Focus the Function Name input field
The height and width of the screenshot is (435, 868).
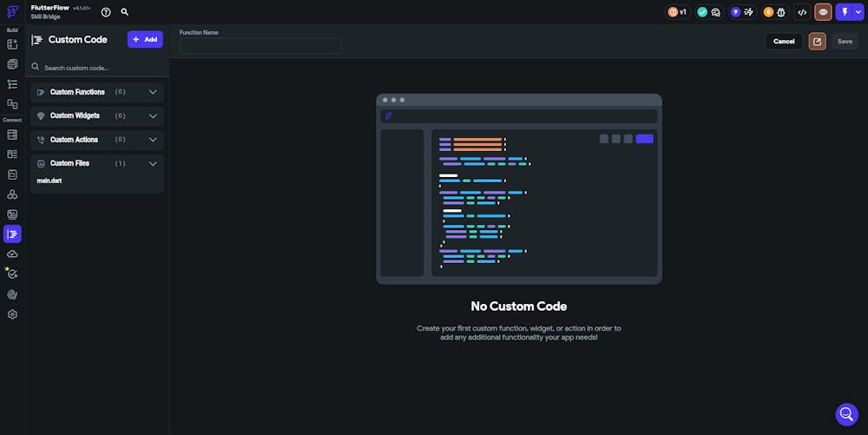point(260,46)
